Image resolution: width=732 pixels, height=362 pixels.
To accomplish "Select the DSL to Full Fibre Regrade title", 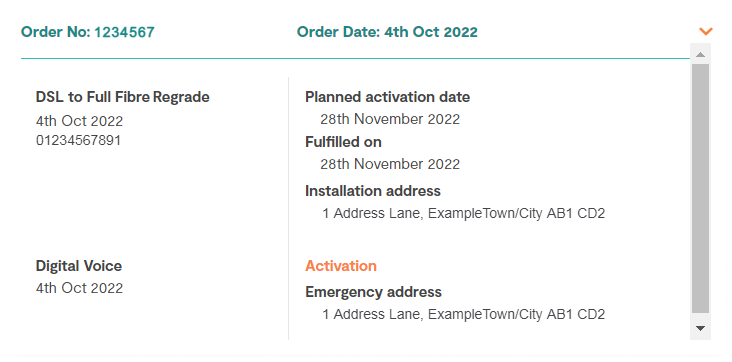I will (x=123, y=97).
